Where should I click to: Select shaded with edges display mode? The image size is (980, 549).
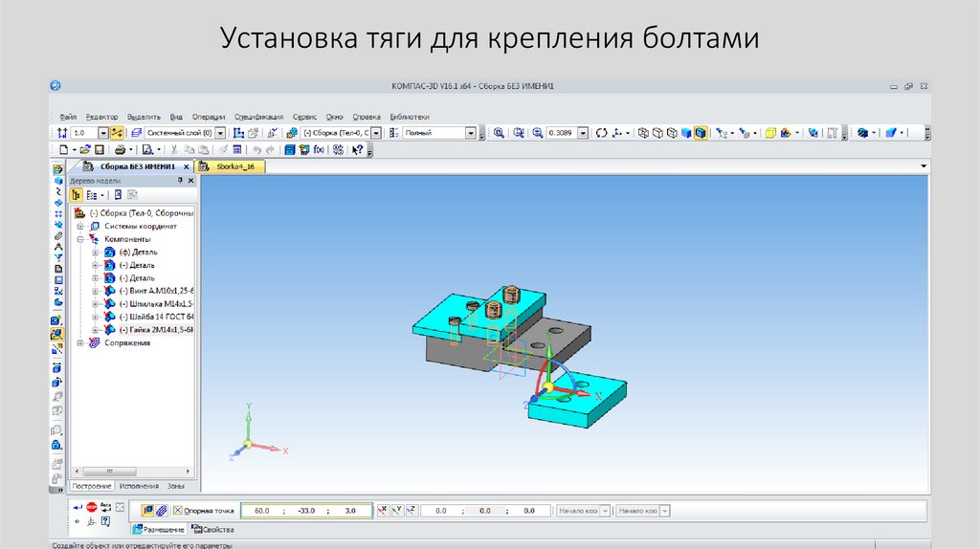click(701, 133)
